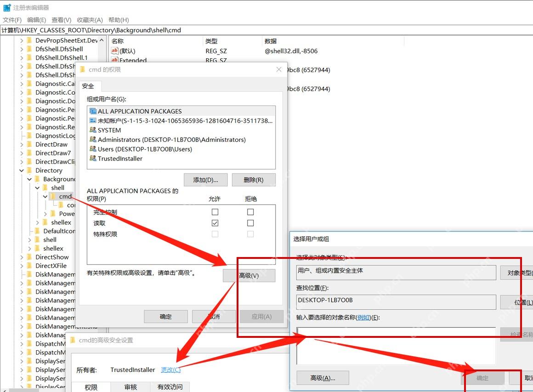Viewport: 533px width, 392px height.
Task: Click the 例如 examples link
Action: 363,318
